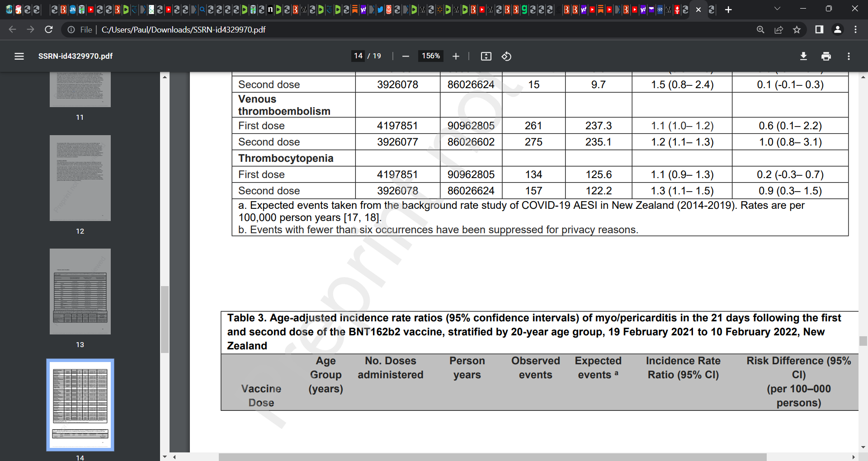
Task: Click the expected events value 125.6
Action: (598, 174)
